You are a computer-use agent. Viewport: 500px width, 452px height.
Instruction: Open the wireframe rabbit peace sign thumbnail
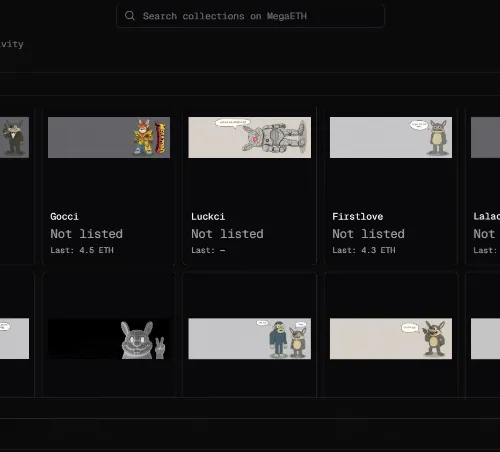(109, 339)
